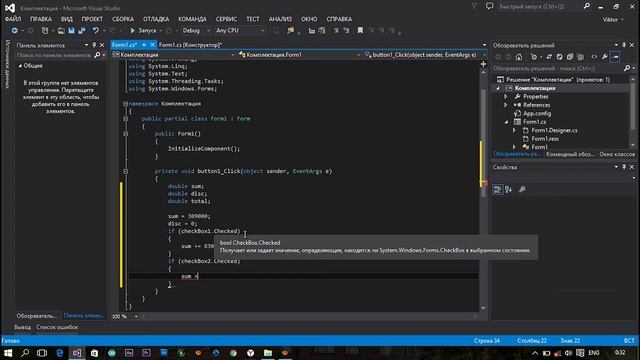Collapse the button1_Click method code block
The height and width of the screenshot is (360, 640).
tap(126, 171)
